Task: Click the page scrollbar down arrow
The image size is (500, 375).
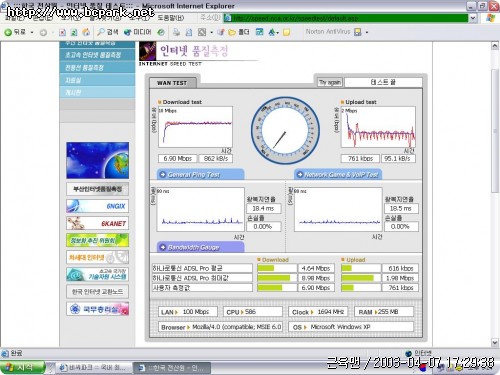Action: (495, 342)
